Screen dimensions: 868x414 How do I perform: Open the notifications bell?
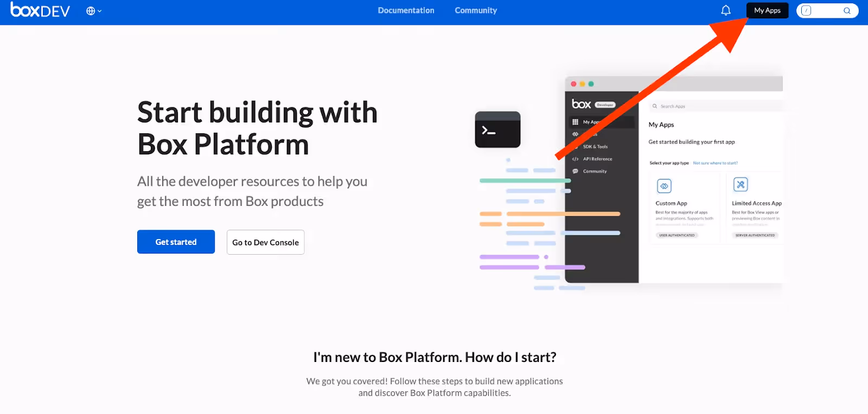726,10
